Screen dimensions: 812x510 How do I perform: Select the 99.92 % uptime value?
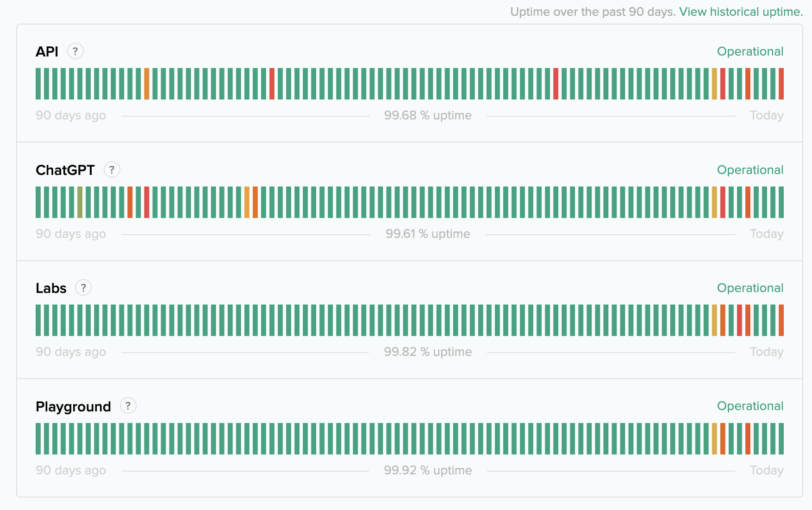pos(428,470)
